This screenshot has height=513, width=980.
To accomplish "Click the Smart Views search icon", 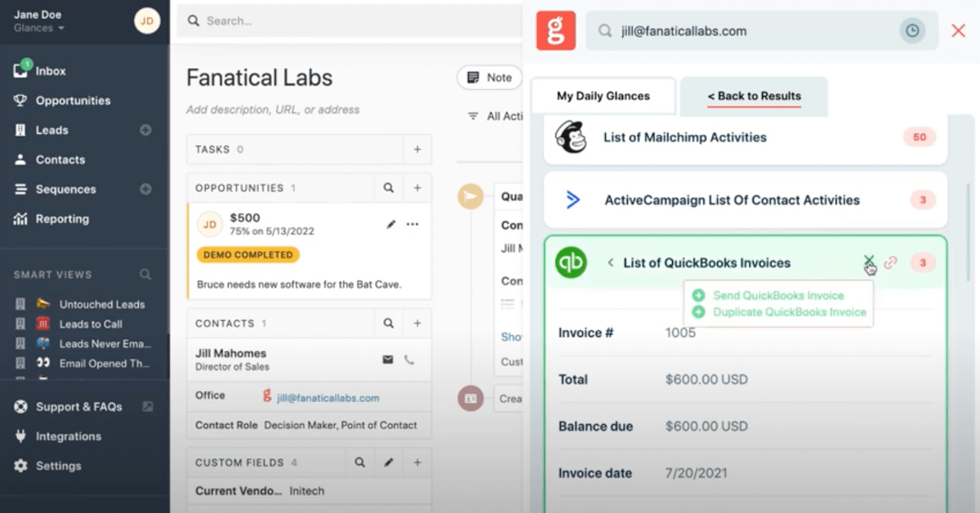I will [145, 274].
